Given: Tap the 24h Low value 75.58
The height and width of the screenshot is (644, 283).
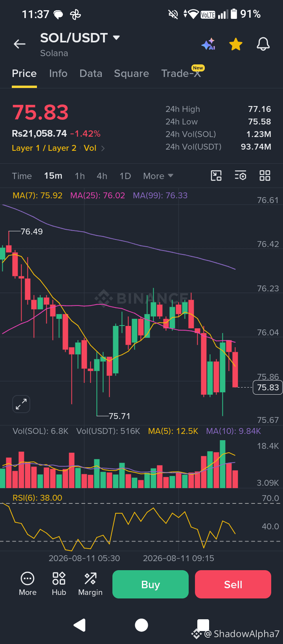Looking at the screenshot, I should click(259, 122).
